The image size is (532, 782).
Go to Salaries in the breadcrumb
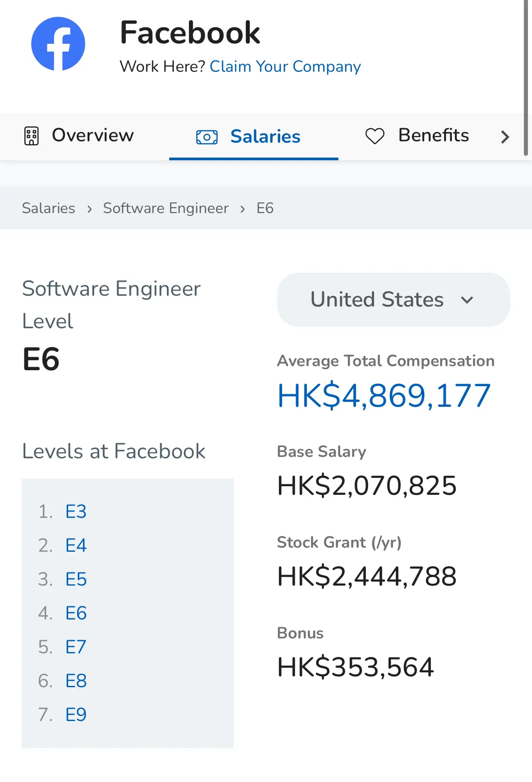tap(48, 208)
